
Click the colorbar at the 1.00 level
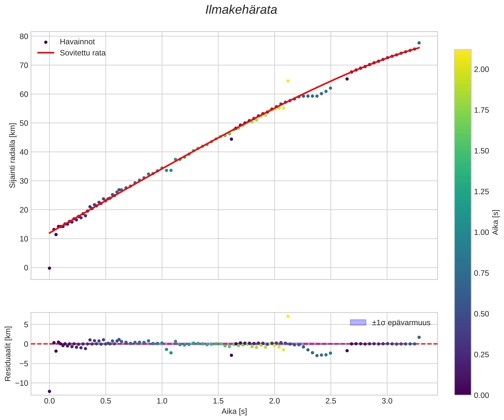pos(462,232)
